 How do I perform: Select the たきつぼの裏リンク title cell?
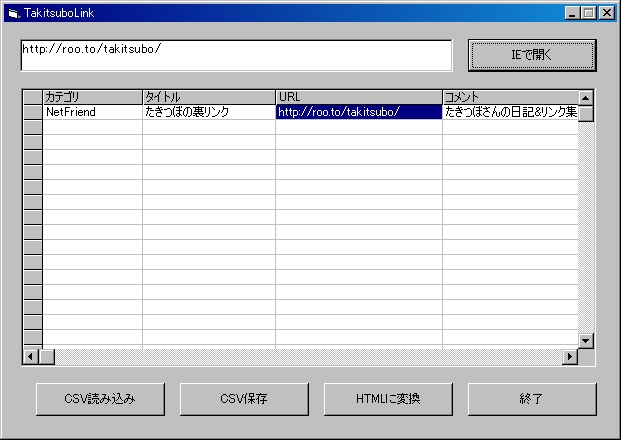208,112
